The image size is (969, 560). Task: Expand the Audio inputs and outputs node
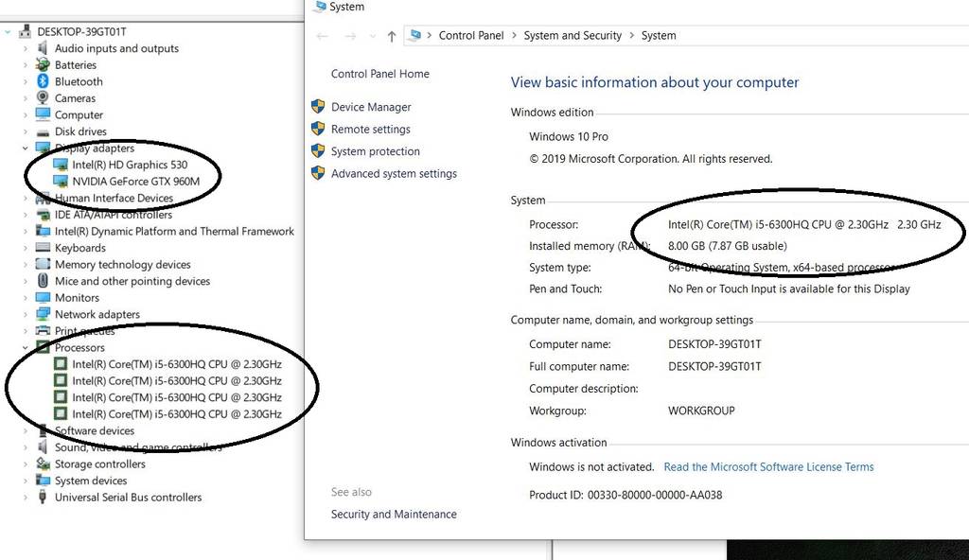tap(26, 48)
